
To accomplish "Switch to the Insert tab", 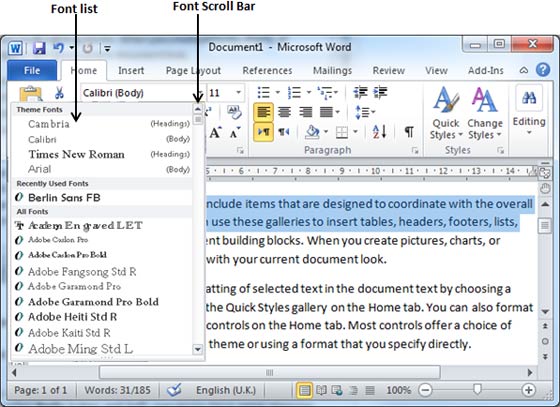I will click(131, 70).
